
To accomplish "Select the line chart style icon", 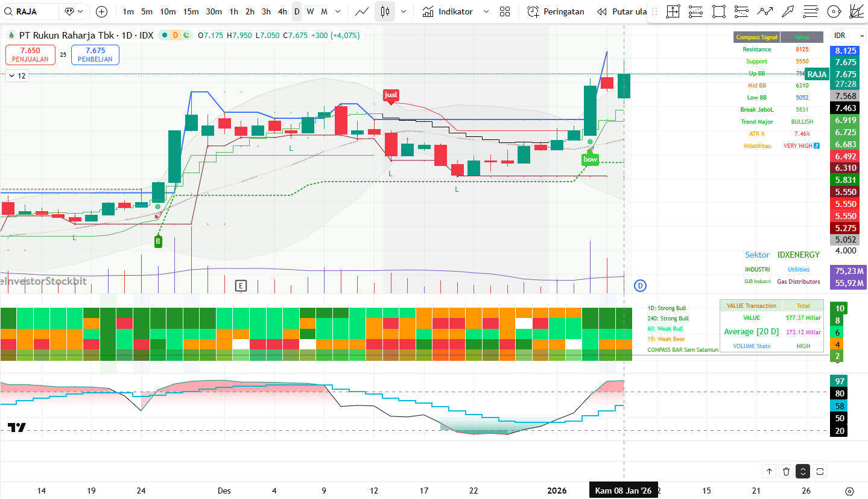I will point(363,11).
